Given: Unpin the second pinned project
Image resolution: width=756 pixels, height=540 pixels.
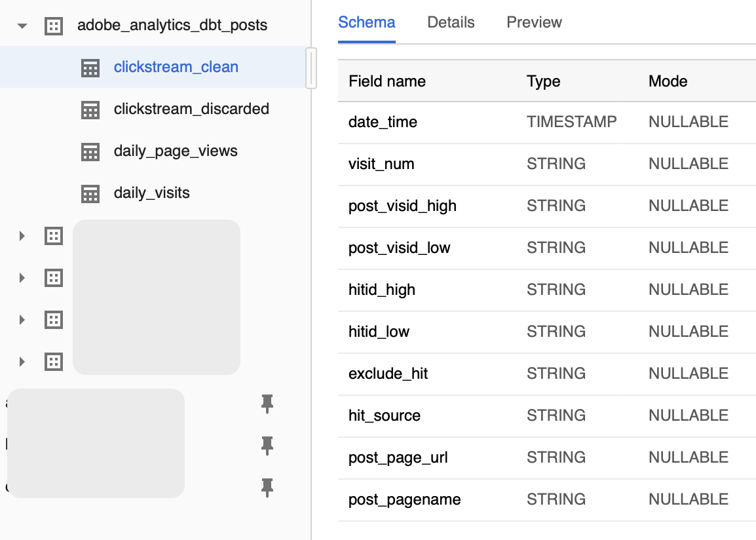Looking at the screenshot, I should coord(267,446).
